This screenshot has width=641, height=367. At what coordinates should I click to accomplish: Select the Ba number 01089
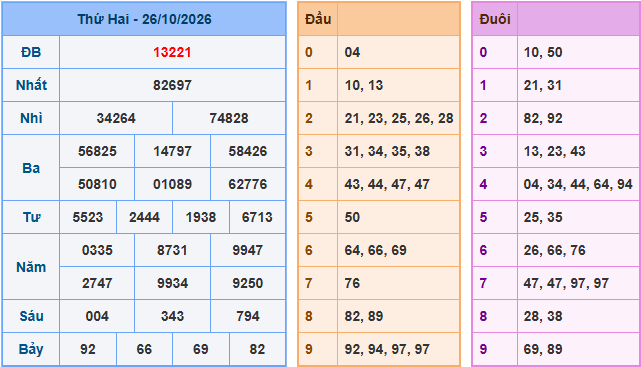coord(173,184)
